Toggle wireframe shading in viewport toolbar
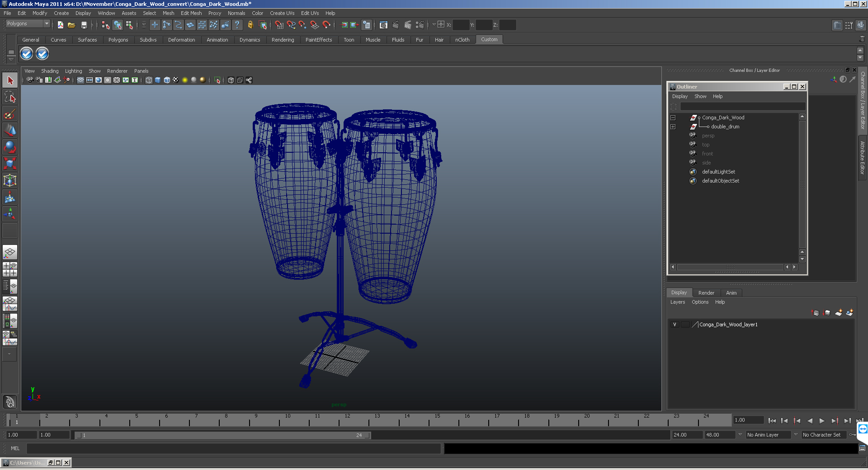This screenshot has width=868, height=470. click(x=149, y=80)
